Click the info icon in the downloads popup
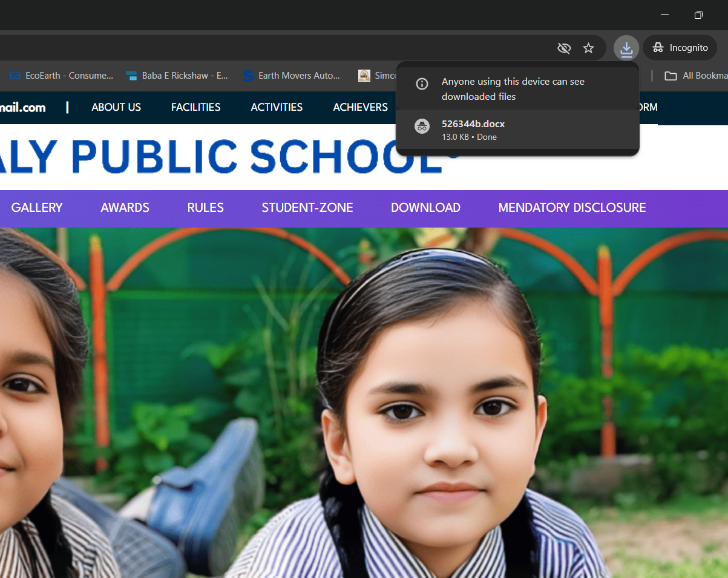 pyautogui.click(x=422, y=84)
